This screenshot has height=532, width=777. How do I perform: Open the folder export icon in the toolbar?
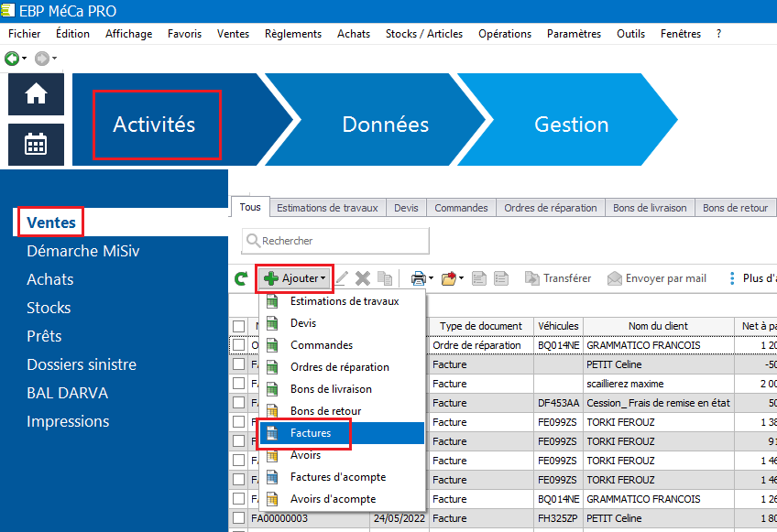coord(449,278)
